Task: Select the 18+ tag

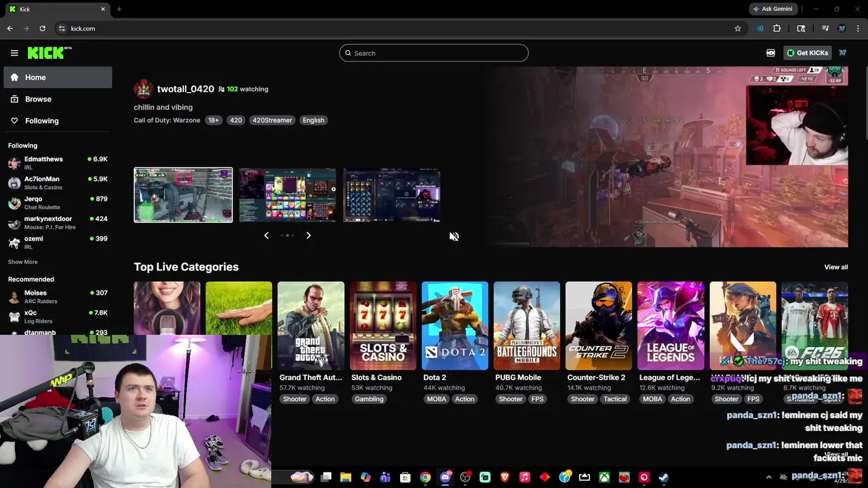Action: (x=214, y=120)
